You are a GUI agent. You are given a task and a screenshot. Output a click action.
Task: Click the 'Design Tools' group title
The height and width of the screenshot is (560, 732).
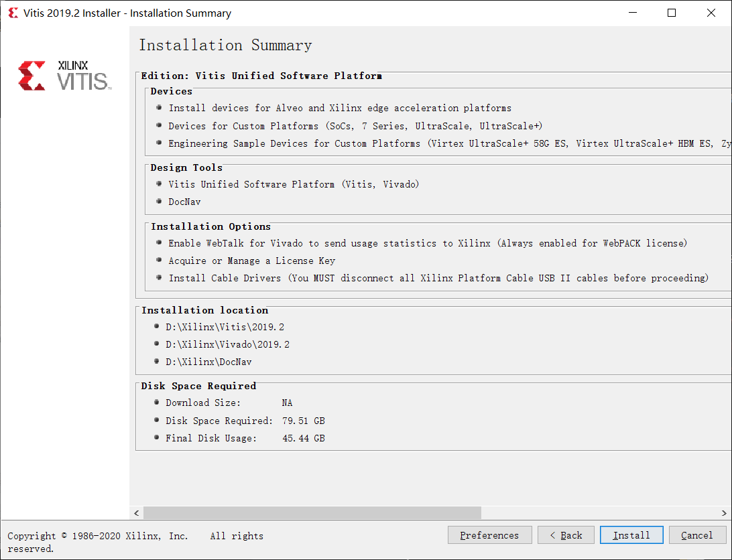186,167
